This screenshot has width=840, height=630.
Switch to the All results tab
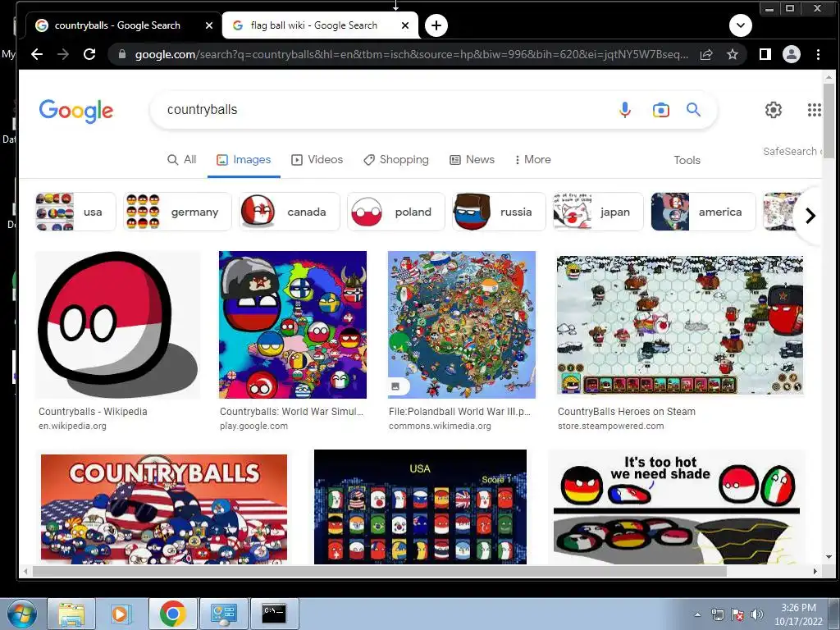[181, 160]
